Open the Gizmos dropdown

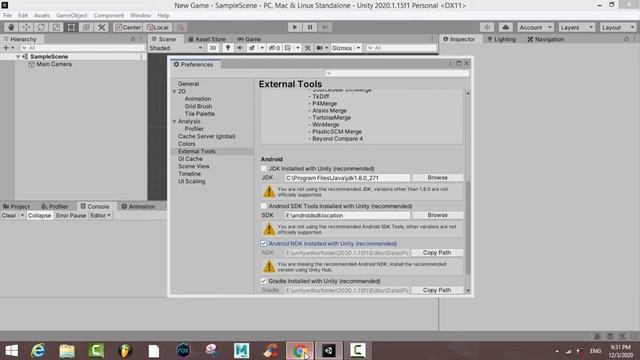[x=346, y=48]
